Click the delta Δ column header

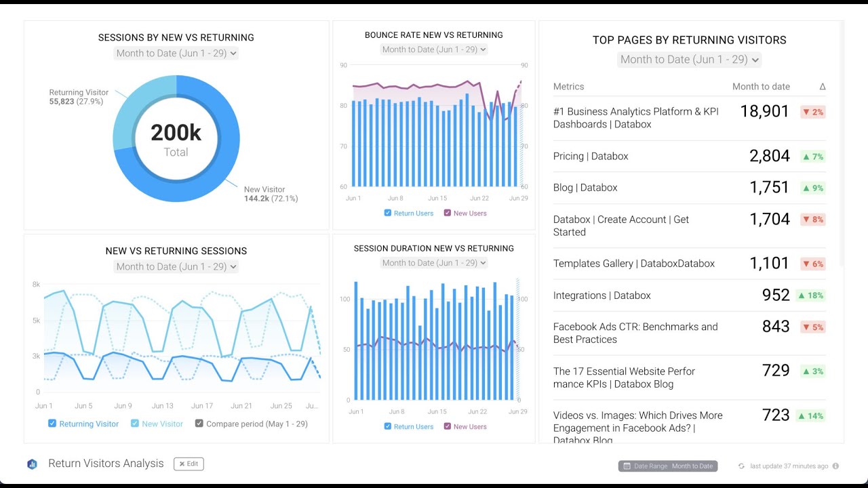[823, 87]
